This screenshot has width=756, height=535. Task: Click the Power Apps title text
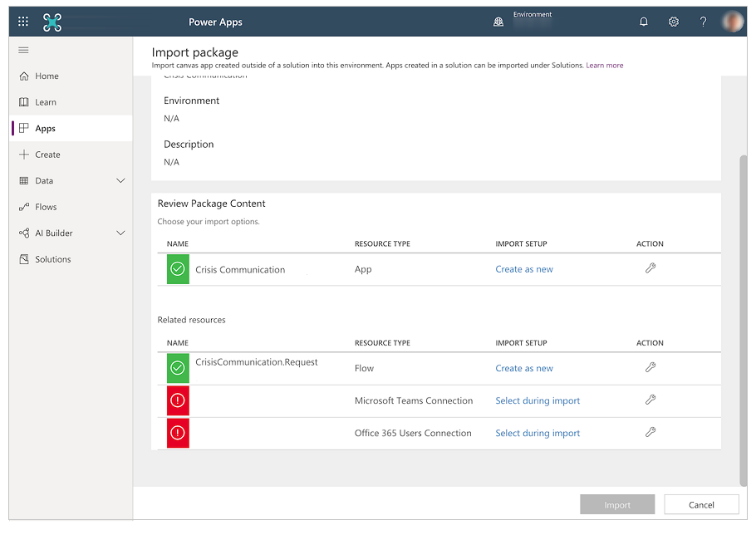(x=215, y=22)
